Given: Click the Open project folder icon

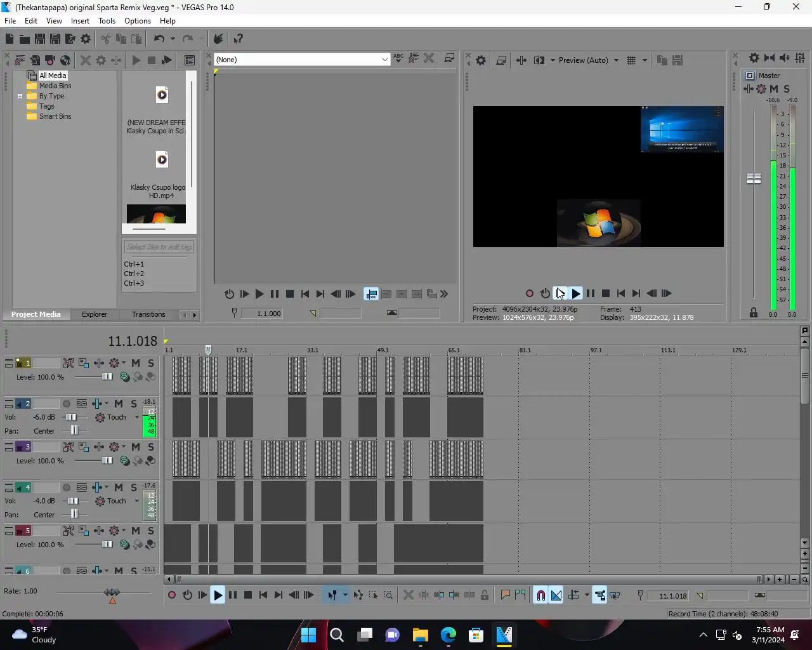Looking at the screenshot, I should pyautogui.click(x=24, y=39).
